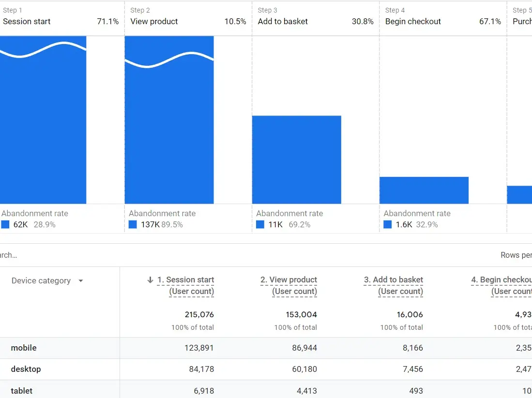Click blue swatch beside 137K abandonment
532x398 pixels.
tap(133, 224)
